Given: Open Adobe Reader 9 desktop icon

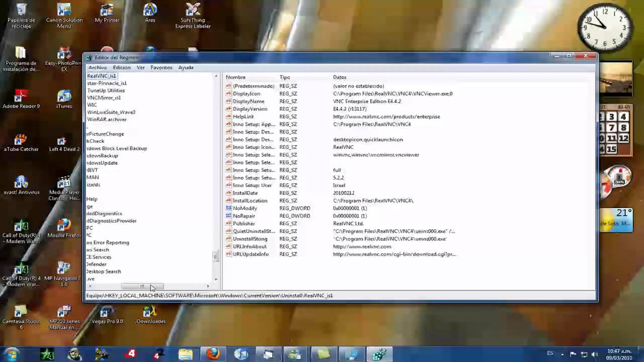Looking at the screenshot, I should [21, 99].
